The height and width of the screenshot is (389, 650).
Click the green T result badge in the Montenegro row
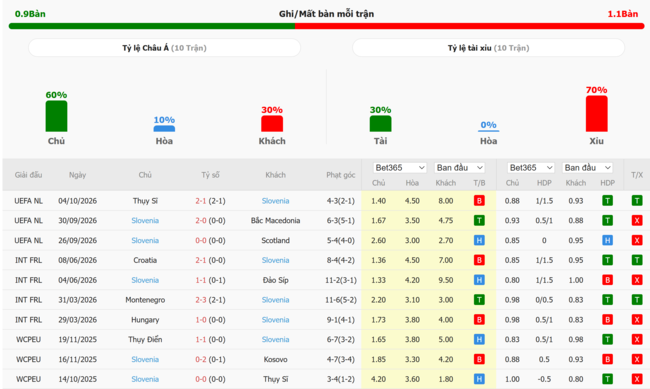click(x=479, y=299)
